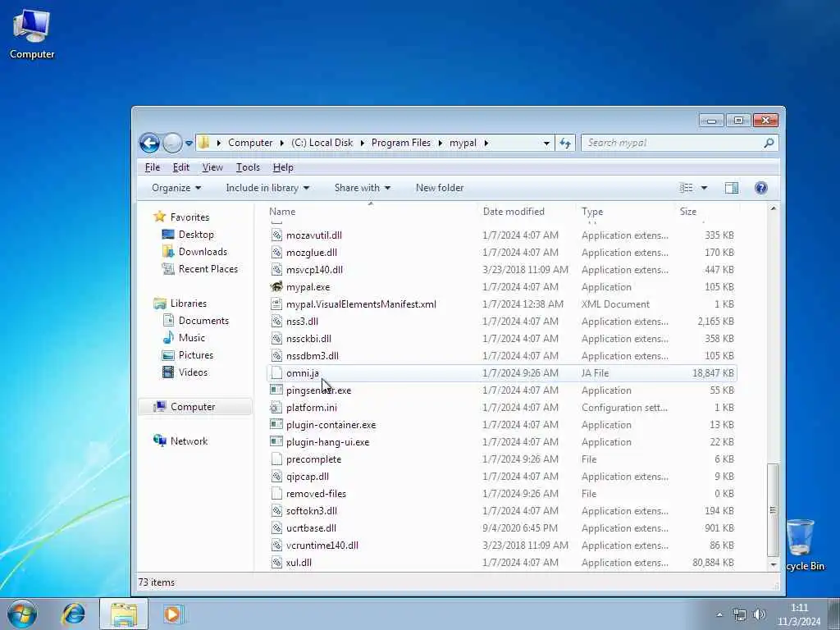Refresh the mypal folder view

(565, 143)
